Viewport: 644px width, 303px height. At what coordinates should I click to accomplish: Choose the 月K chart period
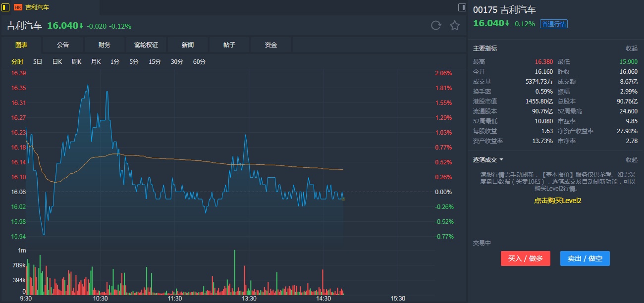(96, 62)
